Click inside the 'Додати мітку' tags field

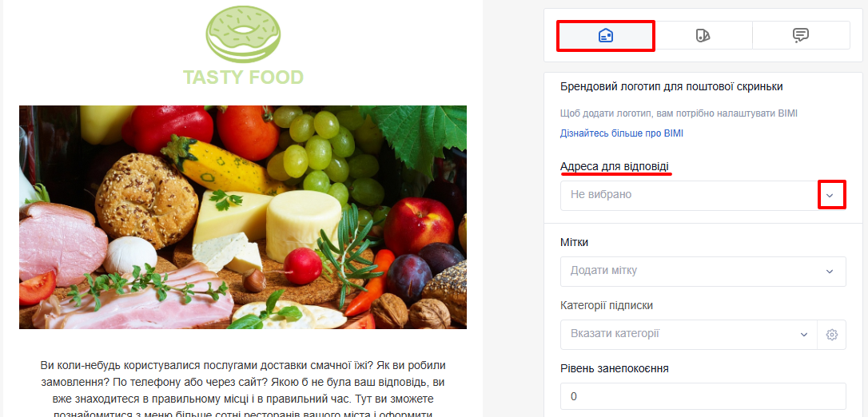click(703, 272)
